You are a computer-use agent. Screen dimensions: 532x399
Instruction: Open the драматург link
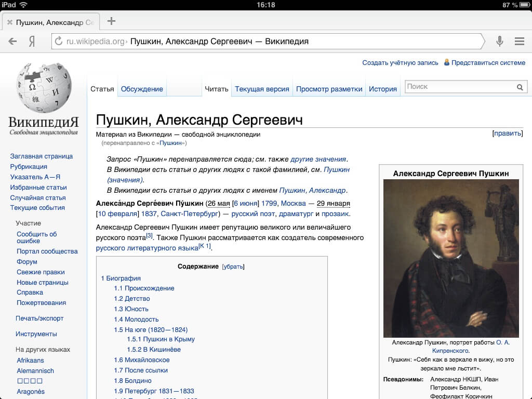coord(296,214)
